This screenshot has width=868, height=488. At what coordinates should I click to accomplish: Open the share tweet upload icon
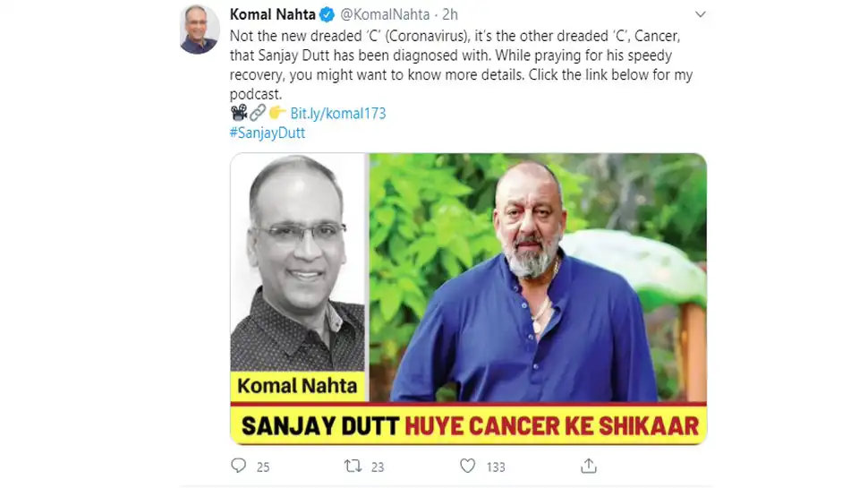pyautogui.click(x=589, y=466)
